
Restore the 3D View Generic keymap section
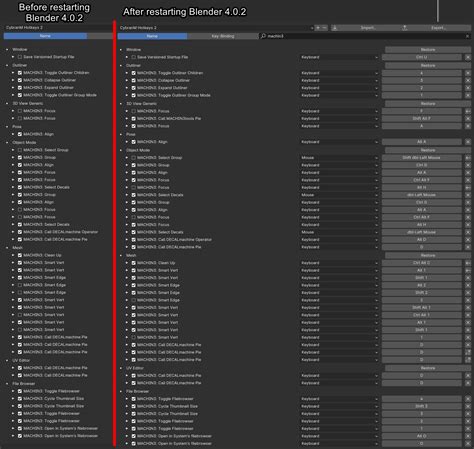tap(428, 104)
